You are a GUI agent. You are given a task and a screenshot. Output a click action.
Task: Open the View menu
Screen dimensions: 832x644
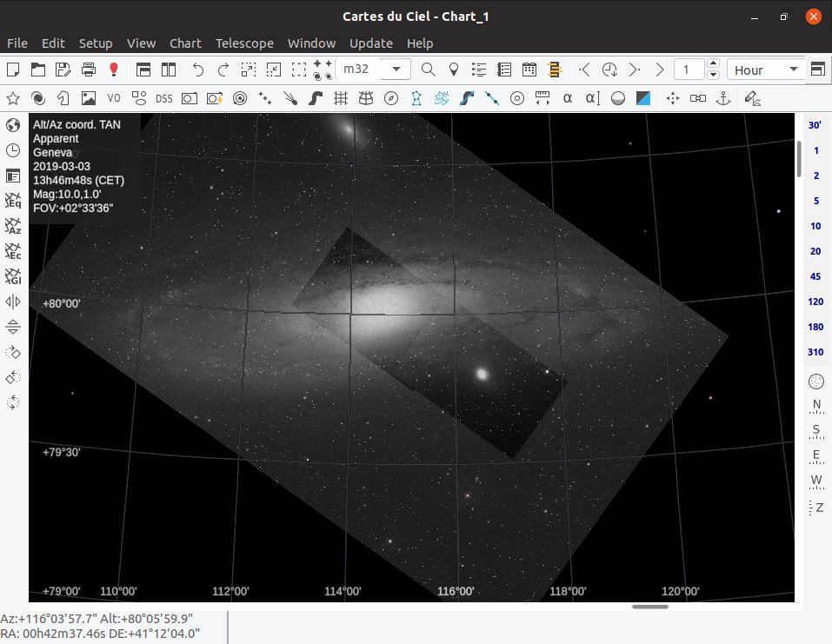[x=141, y=43]
